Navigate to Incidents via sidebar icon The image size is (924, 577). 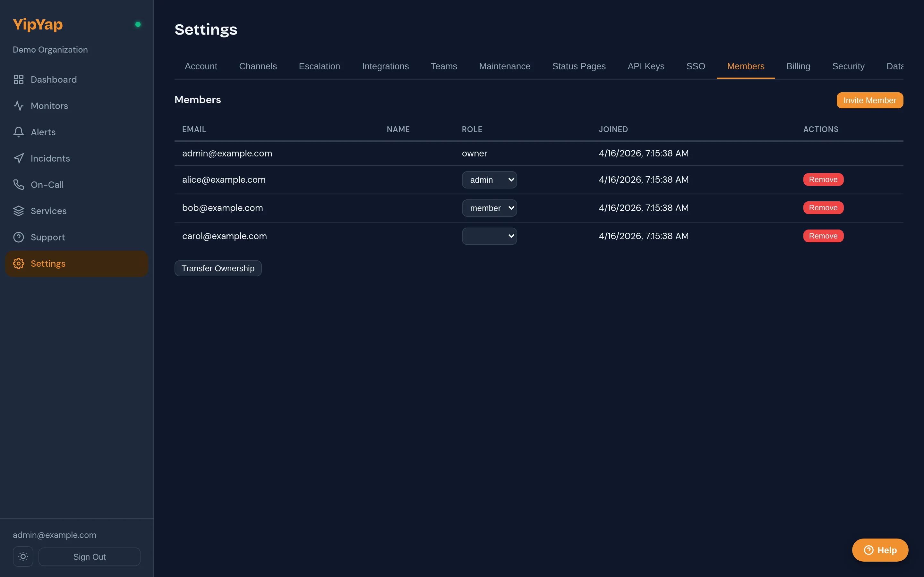click(19, 158)
